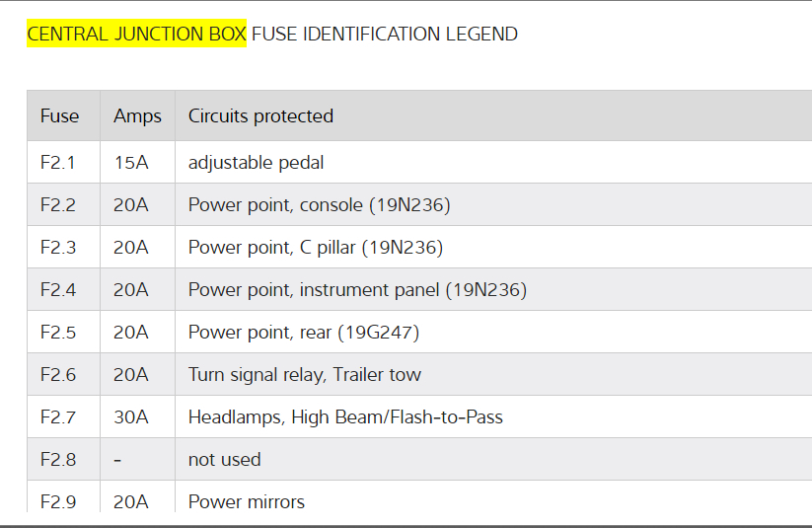
Task: Click the Power mirrors entry
Action: [x=246, y=501]
